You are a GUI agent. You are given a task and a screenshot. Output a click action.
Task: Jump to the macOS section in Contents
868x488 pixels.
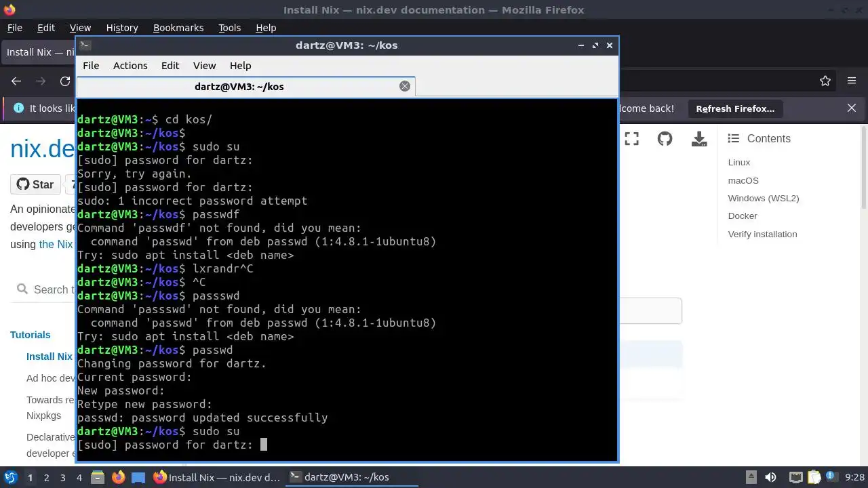point(743,181)
